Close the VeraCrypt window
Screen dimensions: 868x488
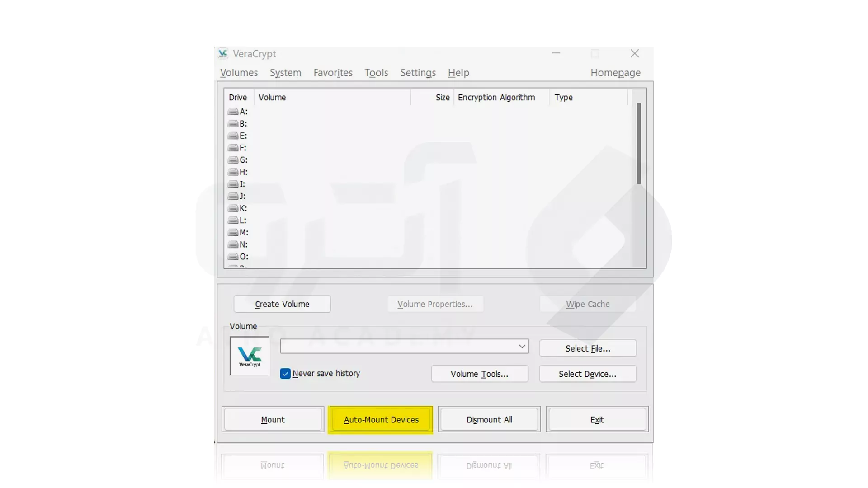pos(635,54)
